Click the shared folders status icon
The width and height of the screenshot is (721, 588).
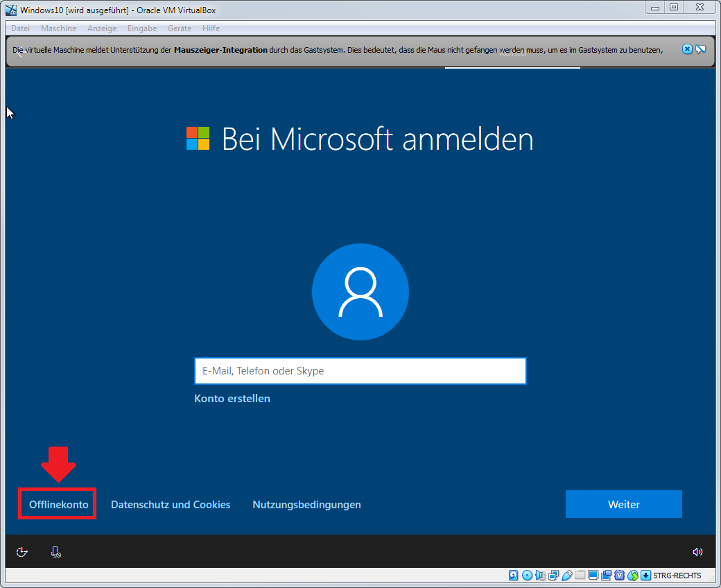(x=581, y=575)
